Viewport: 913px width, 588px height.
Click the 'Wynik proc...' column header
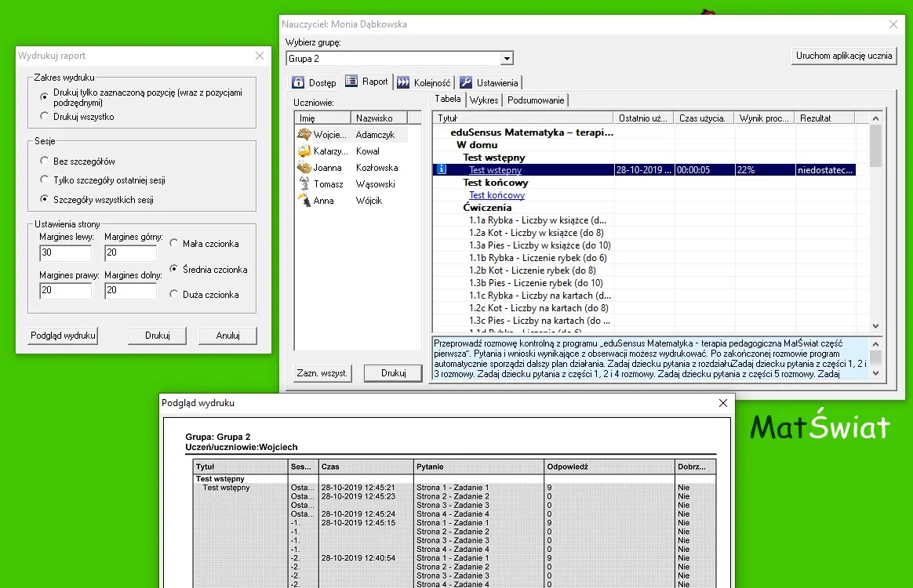(764, 118)
